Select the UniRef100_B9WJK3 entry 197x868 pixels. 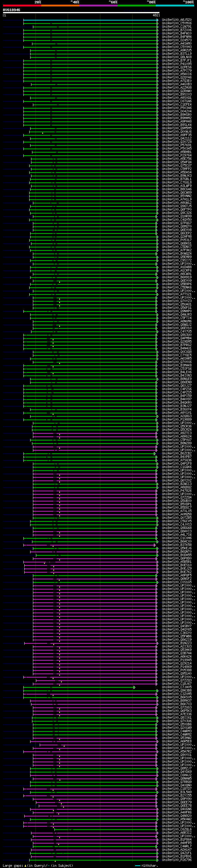[177, 176]
